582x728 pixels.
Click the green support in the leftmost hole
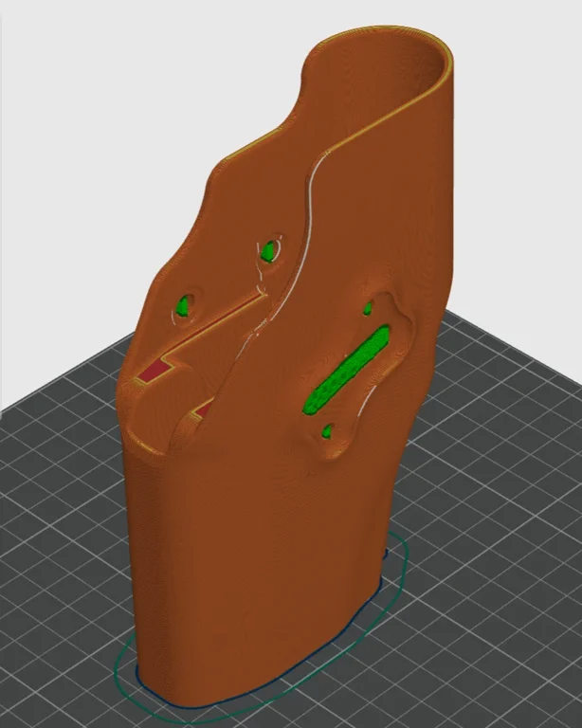(x=183, y=306)
